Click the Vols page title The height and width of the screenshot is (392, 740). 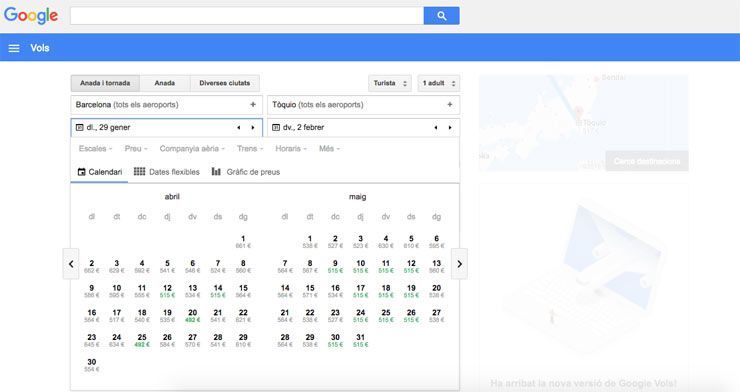pos(40,48)
